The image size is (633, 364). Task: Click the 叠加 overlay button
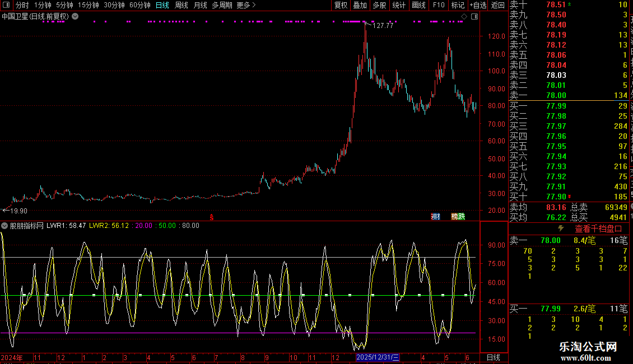click(360, 5)
